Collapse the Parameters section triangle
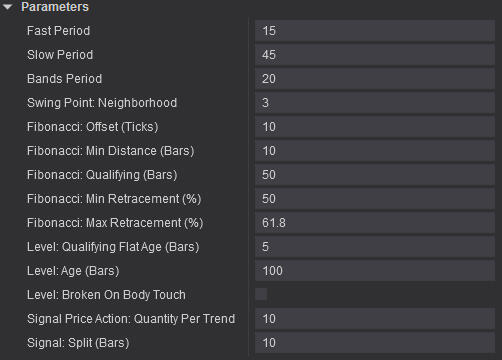The image size is (502, 360). coord(7,7)
